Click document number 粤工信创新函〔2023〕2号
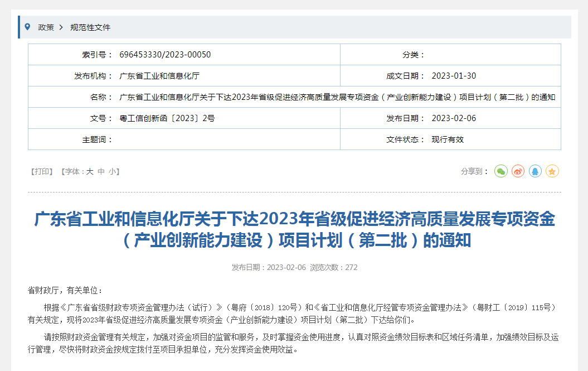This screenshot has height=371, width=588. tap(167, 118)
